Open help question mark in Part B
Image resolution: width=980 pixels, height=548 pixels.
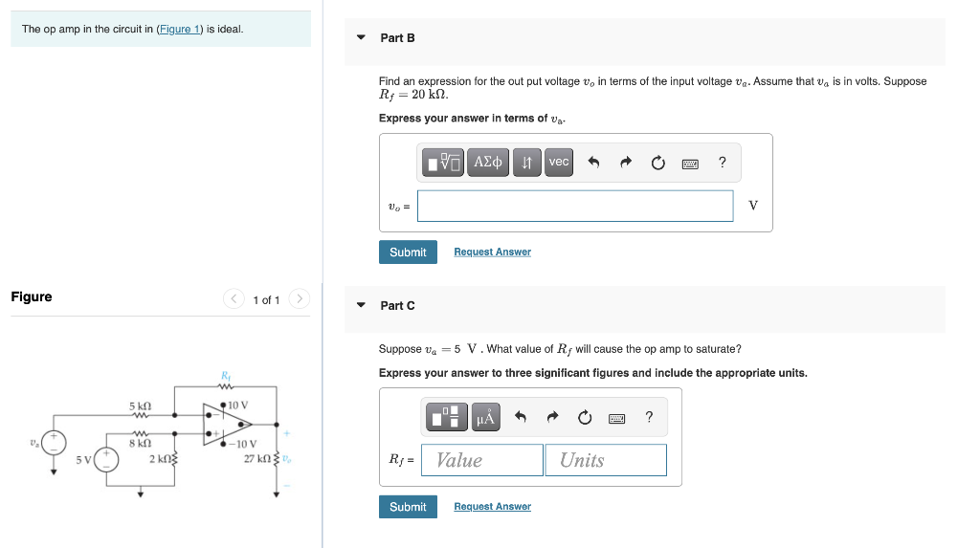point(723,163)
